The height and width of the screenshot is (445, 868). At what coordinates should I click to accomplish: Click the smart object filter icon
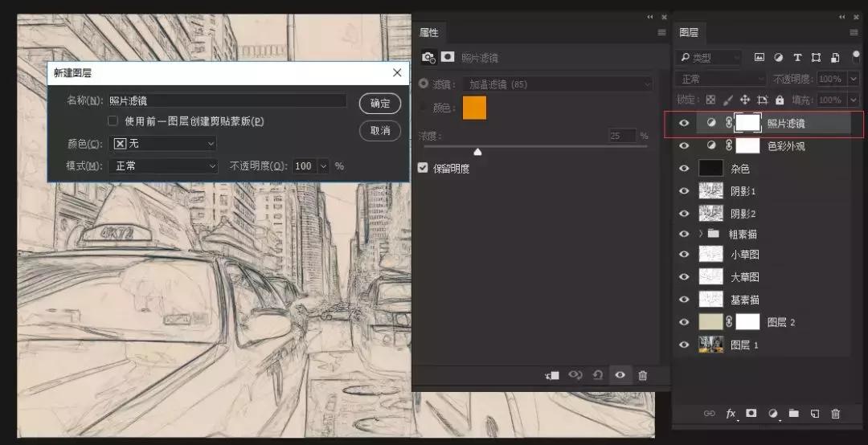click(835, 58)
